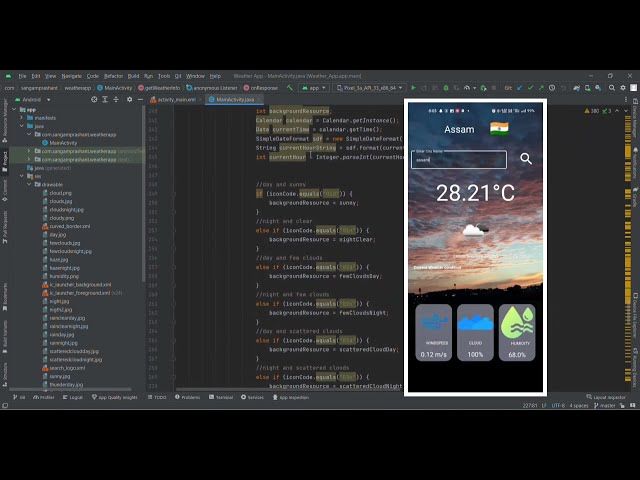Open the Terminal tool window

[221, 397]
